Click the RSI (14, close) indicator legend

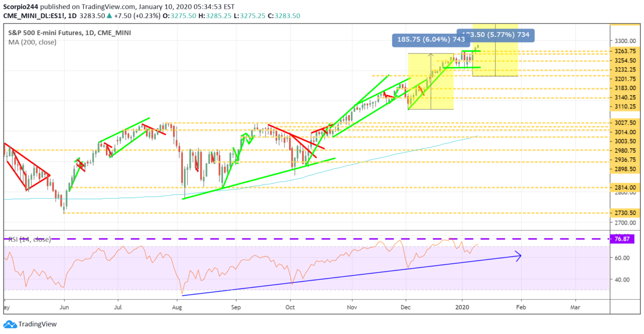tap(30, 239)
